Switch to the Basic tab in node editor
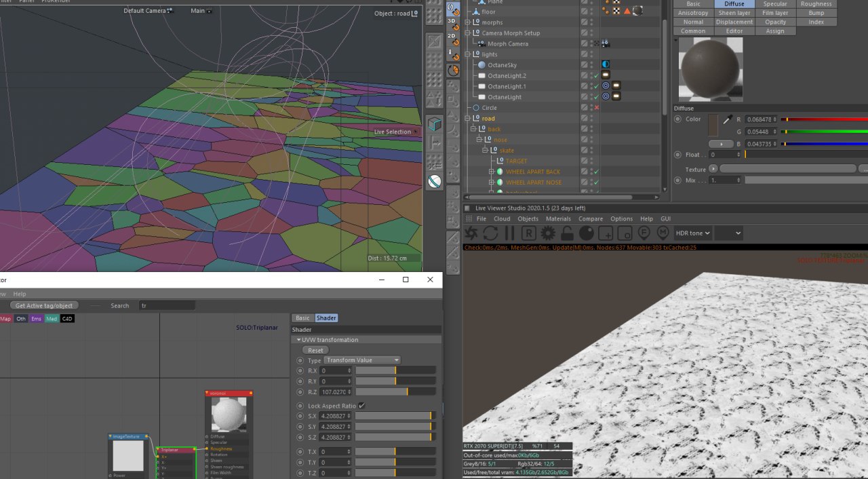 pos(302,318)
